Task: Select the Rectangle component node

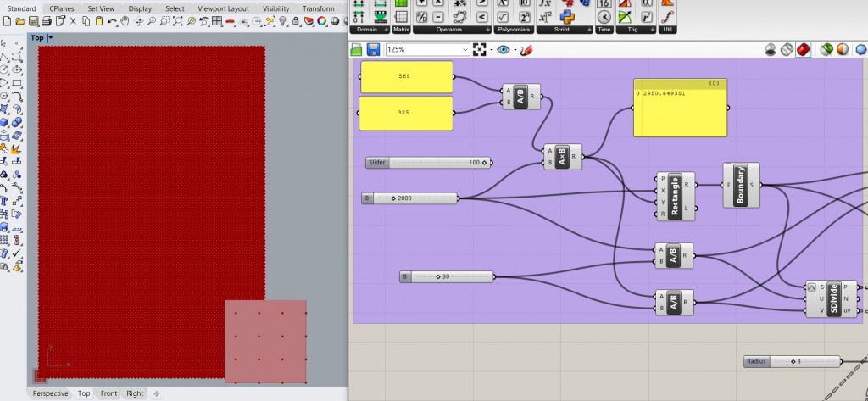Action: [676, 197]
